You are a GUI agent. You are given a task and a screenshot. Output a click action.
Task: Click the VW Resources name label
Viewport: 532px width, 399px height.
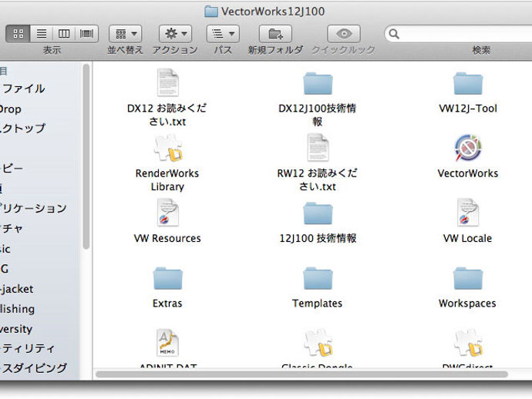pos(167,238)
